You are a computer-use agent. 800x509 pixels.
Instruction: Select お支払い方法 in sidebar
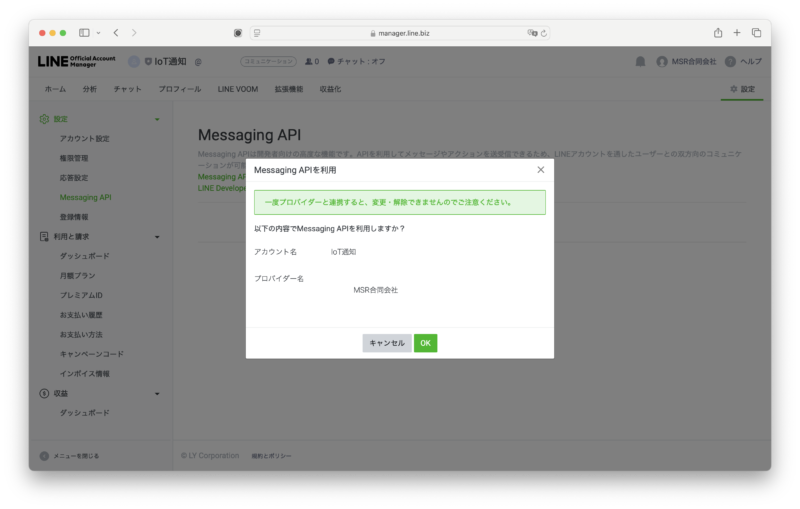[81, 335]
